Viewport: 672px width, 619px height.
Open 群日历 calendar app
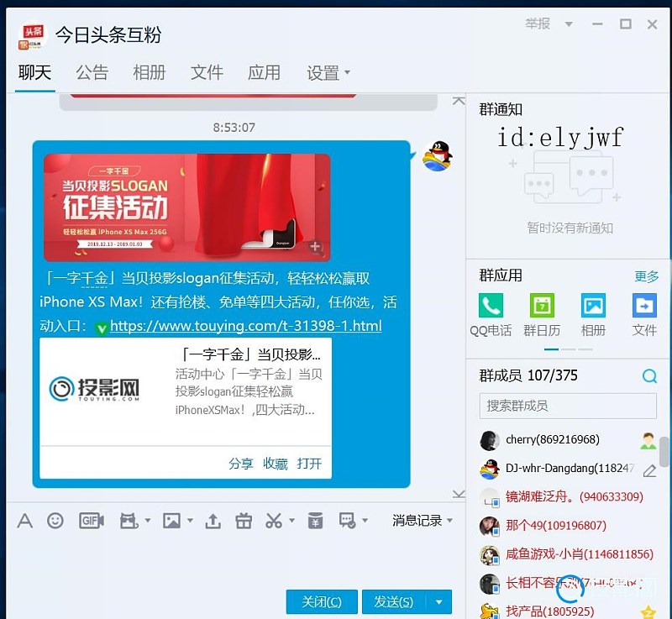(542, 306)
